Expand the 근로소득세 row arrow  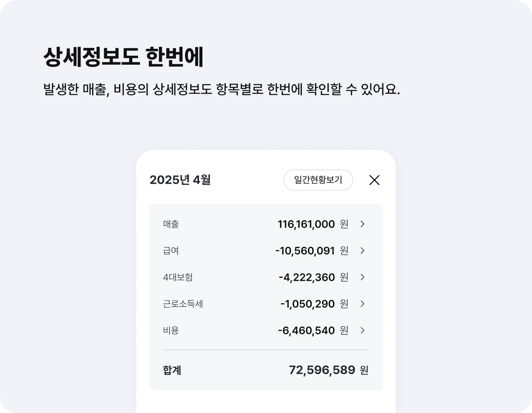pyautogui.click(x=362, y=304)
